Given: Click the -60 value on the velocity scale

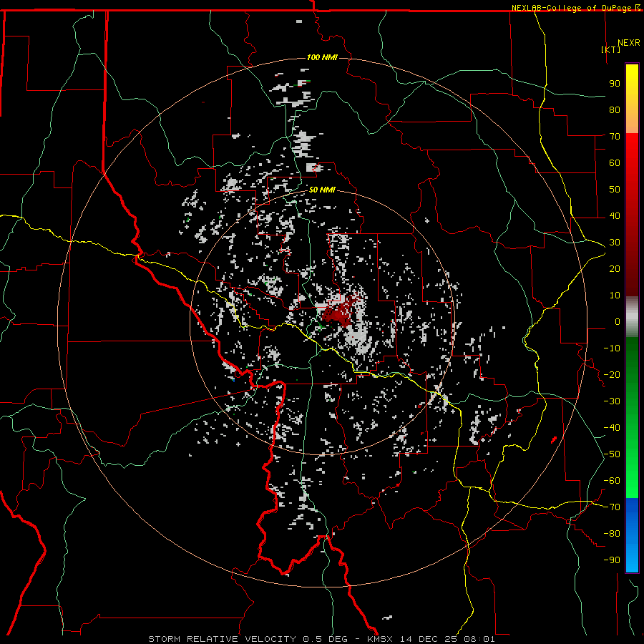Looking at the screenshot, I should pos(612,481).
